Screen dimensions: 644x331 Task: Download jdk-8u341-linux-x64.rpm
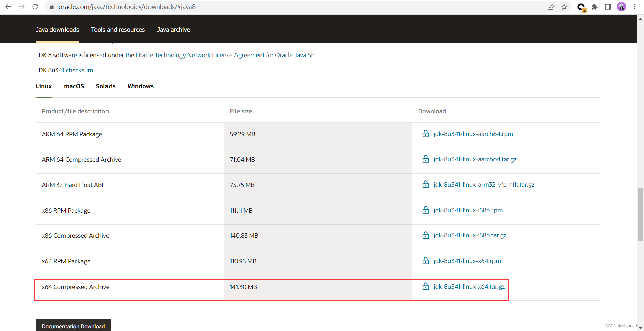pos(467,261)
